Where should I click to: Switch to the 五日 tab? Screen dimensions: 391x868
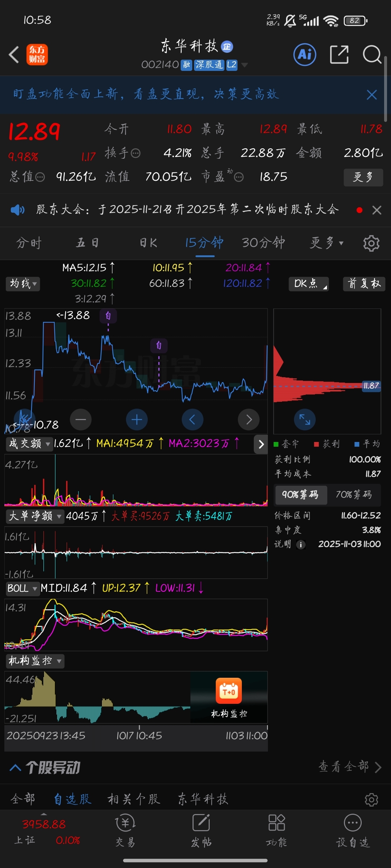pyautogui.click(x=87, y=243)
